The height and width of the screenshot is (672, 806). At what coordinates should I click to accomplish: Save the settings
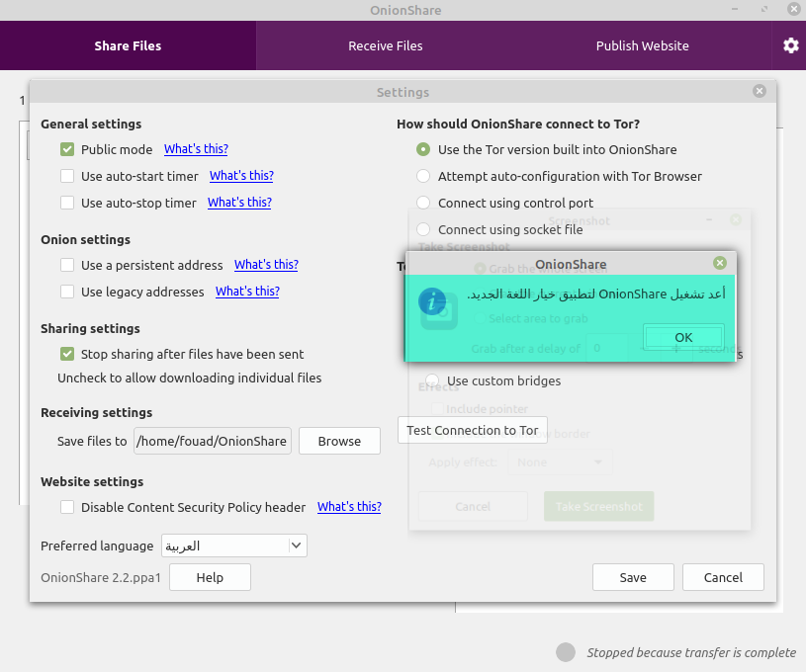633,577
